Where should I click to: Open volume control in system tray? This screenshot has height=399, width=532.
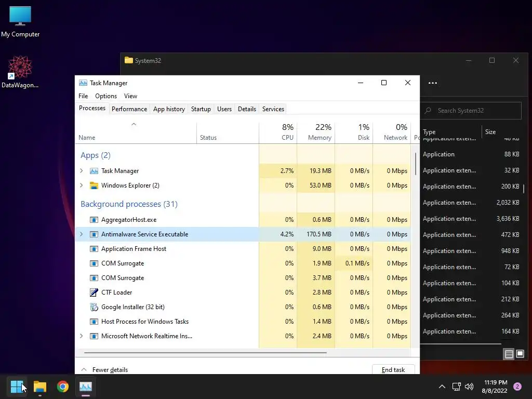tap(469, 387)
